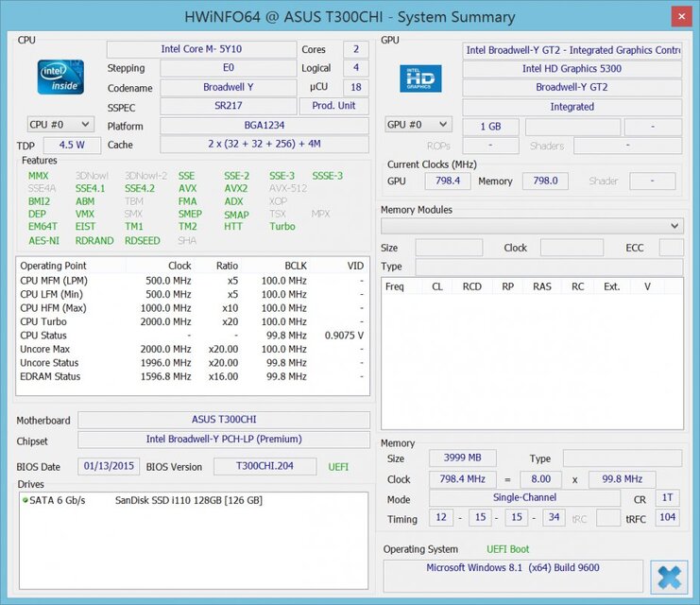
Task: Click the Intel Inside CPU logo
Action: 60,77
